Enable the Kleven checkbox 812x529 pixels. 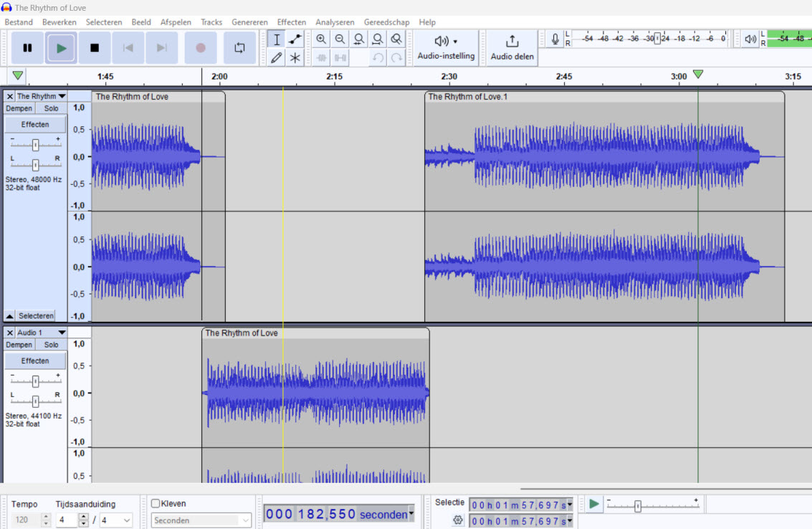156,504
